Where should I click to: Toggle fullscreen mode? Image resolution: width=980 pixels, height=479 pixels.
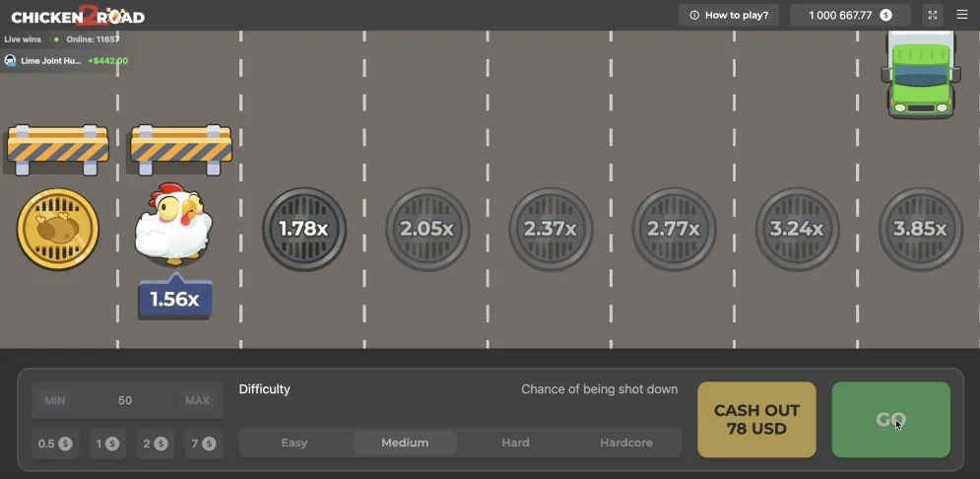[932, 16]
